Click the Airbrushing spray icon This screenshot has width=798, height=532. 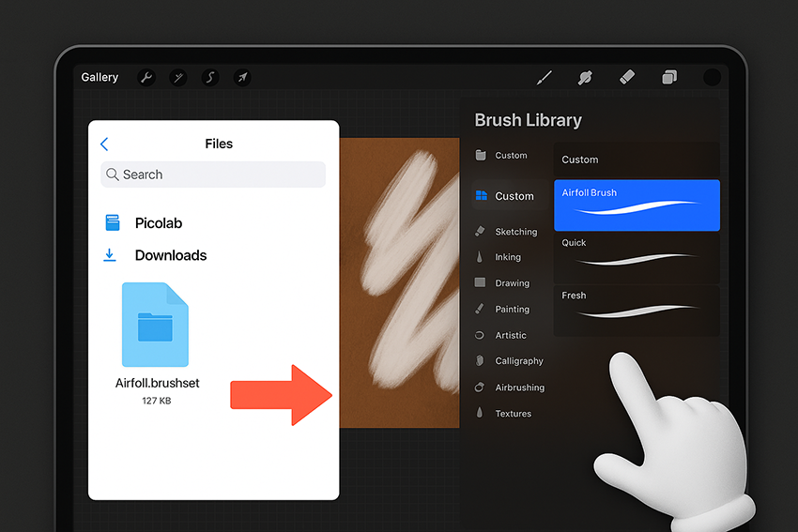(x=480, y=388)
